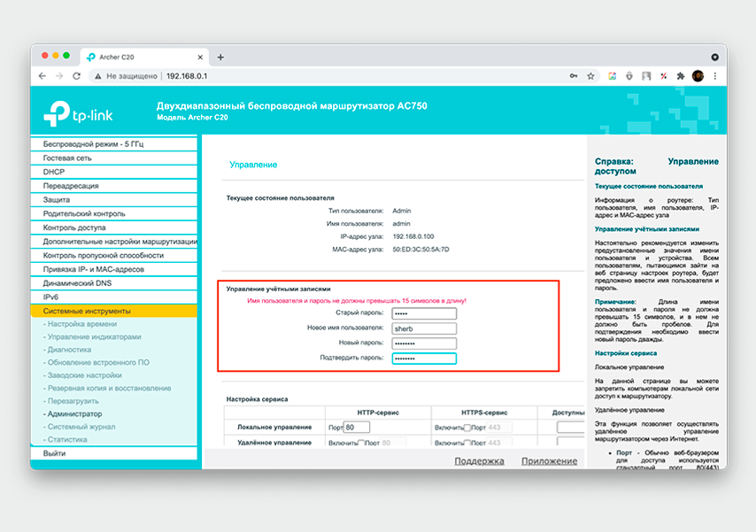756x532 pixels.
Task: Open Переадресация menu item
Action: click(x=114, y=186)
